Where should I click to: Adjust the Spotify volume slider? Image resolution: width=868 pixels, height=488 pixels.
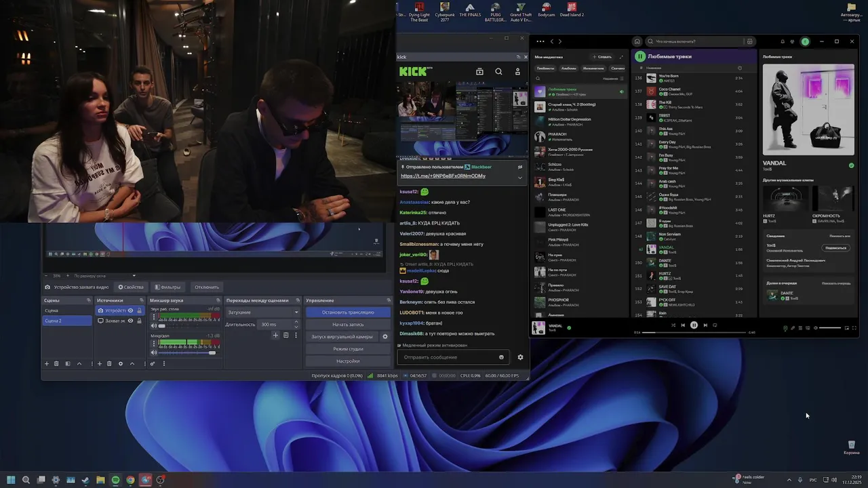click(830, 328)
